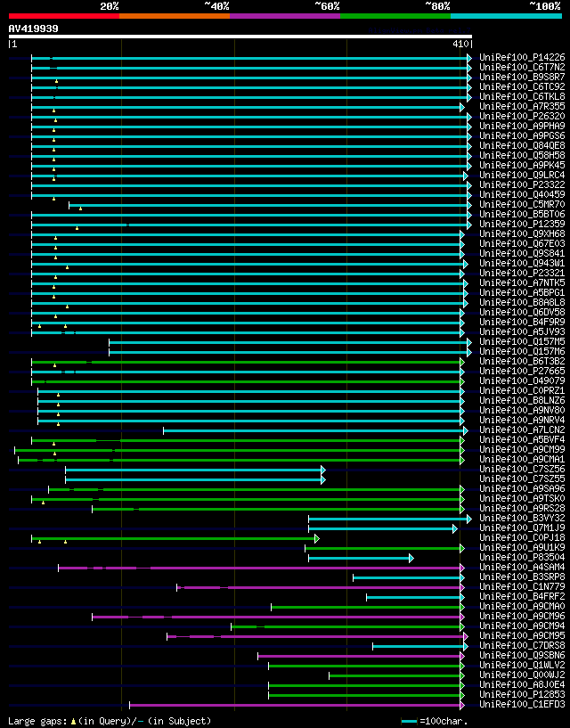Select the UniRef100_C0PJ18 label
This screenshot has width=570, height=728.
click(x=522, y=537)
